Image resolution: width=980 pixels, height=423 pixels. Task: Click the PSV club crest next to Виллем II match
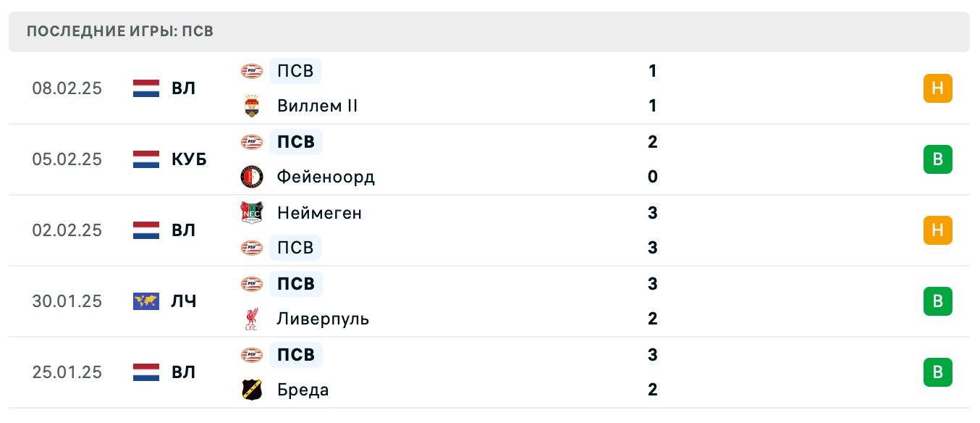pyautogui.click(x=251, y=71)
